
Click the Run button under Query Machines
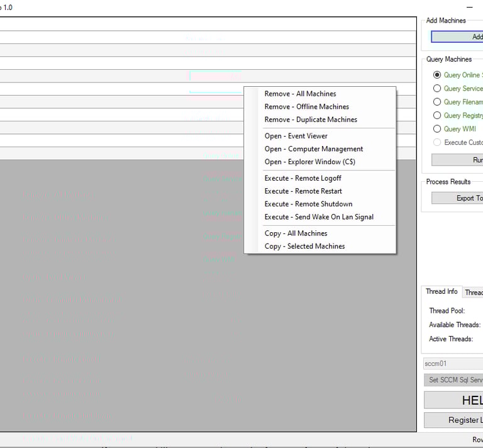click(x=457, y=160)
